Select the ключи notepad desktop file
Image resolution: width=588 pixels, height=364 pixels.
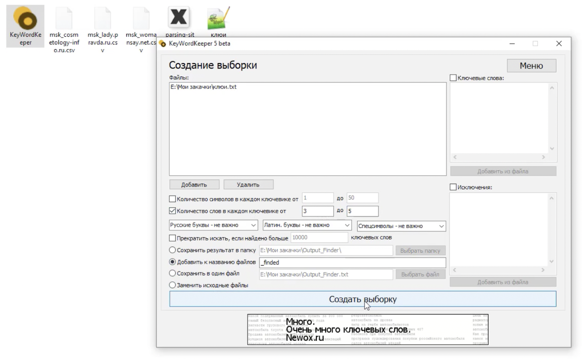pos(218,21)
